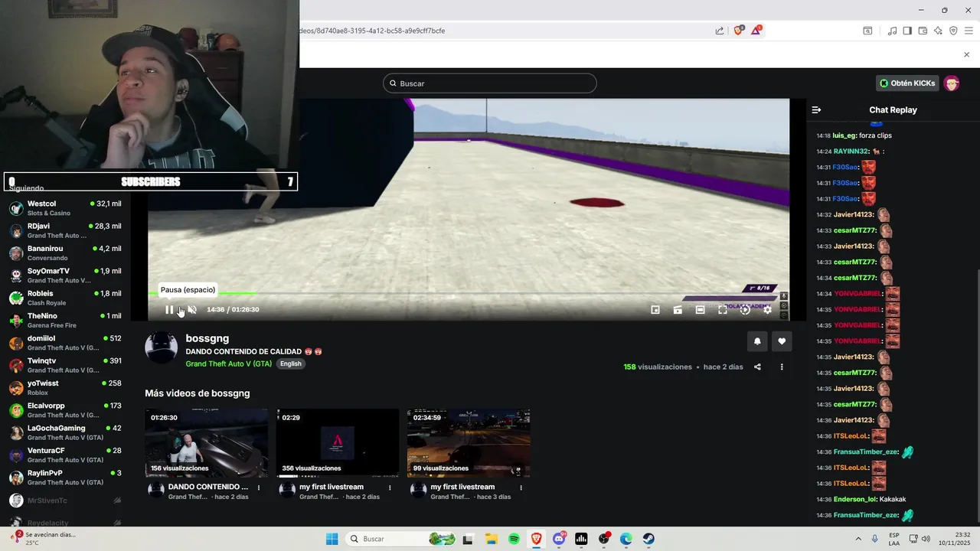Open the video options three-dot menu

(782, 367)
